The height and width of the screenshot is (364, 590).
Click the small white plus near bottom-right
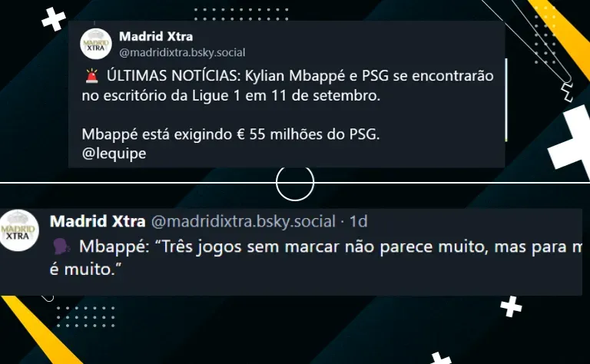(511, 306)
